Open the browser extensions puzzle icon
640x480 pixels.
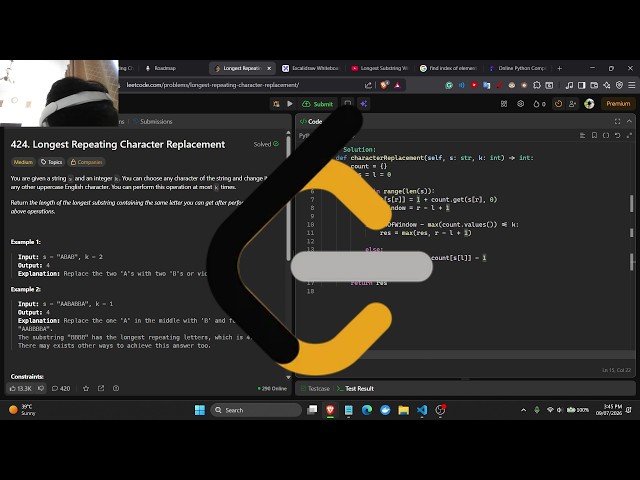(x=537, y=85)
